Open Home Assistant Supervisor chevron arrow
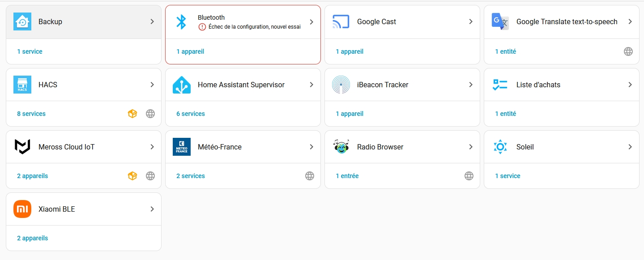This screenshot has height=260, width=644. tap(311, 85)
